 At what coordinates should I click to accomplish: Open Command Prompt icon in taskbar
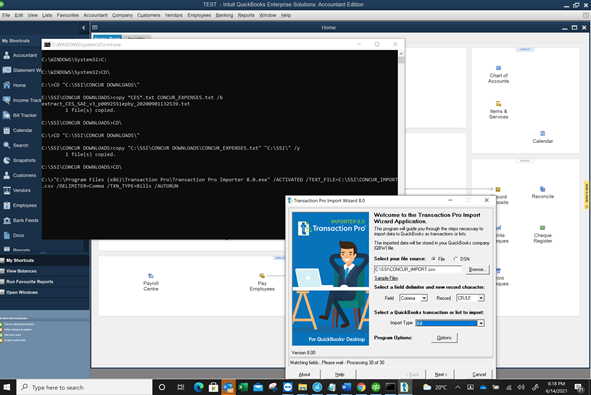pyautogui.click(x=390, y=387)
